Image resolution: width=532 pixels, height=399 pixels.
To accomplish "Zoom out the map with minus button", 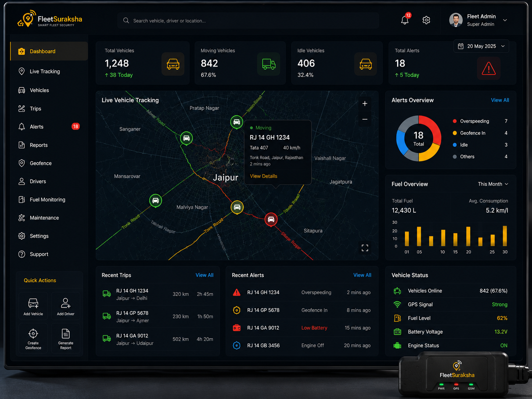I will pyautogui.click(x=365, y=119).
